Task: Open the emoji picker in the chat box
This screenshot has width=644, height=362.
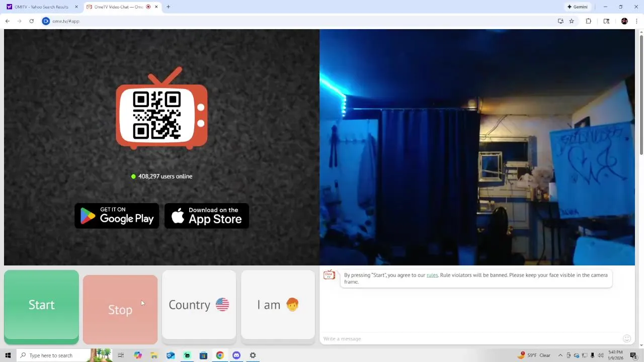Action: (627, 338)
